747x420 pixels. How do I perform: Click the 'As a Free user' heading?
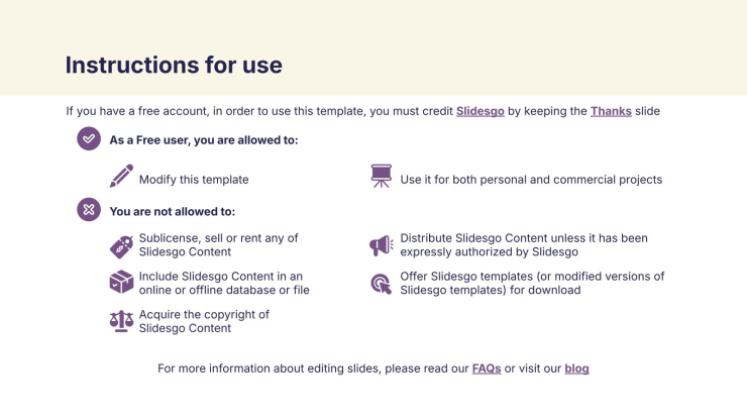click(x=204, y=140)
